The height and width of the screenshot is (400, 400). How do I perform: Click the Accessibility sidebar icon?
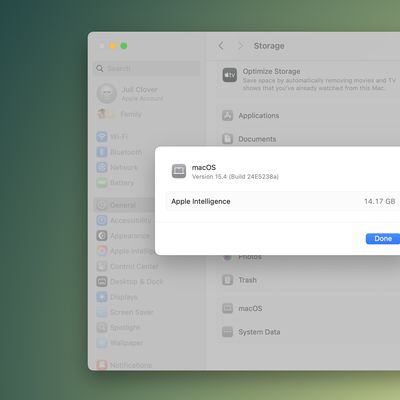(102, 220)
